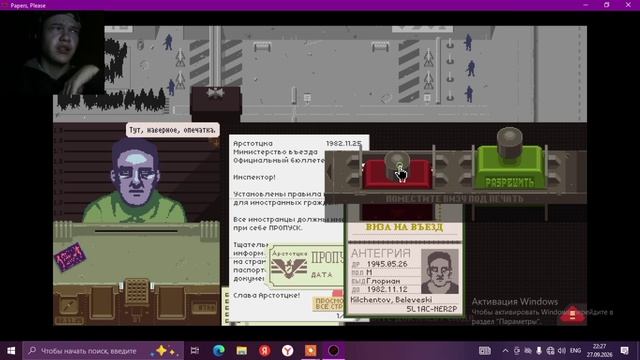This screenshot has width=640, height=360.
Task: Open Task View on the taskbar
Action: tap(195, 351)
